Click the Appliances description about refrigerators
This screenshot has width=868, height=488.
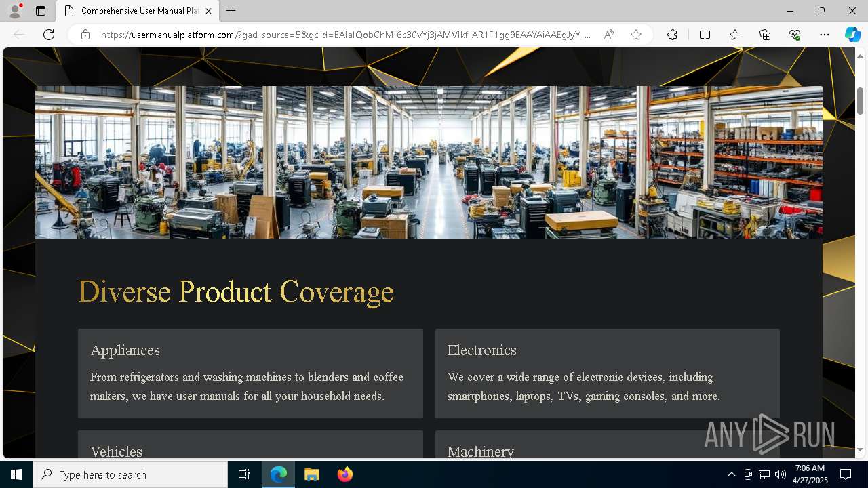pos(247,386)
